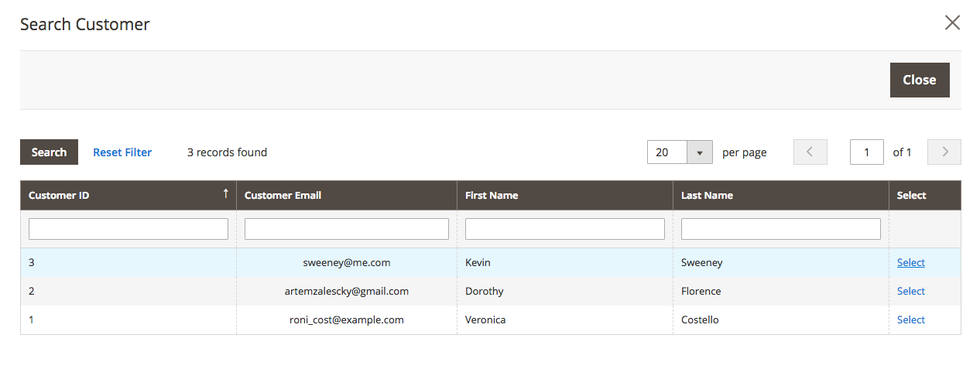Image resolution: width=980 pixels, height=369 pixels.
Task: Sort by Customer ID column header
Action: click(x=128, y=195)
